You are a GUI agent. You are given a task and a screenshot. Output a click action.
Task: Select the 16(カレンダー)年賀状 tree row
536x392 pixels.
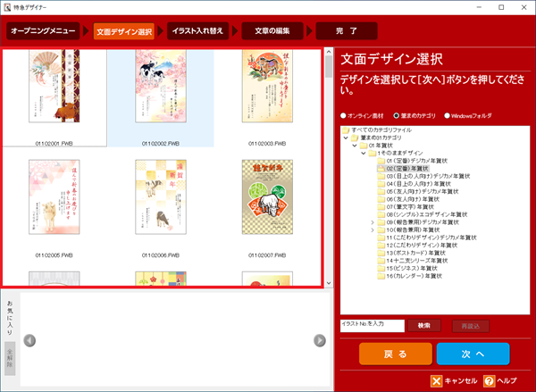click(410, 276)
